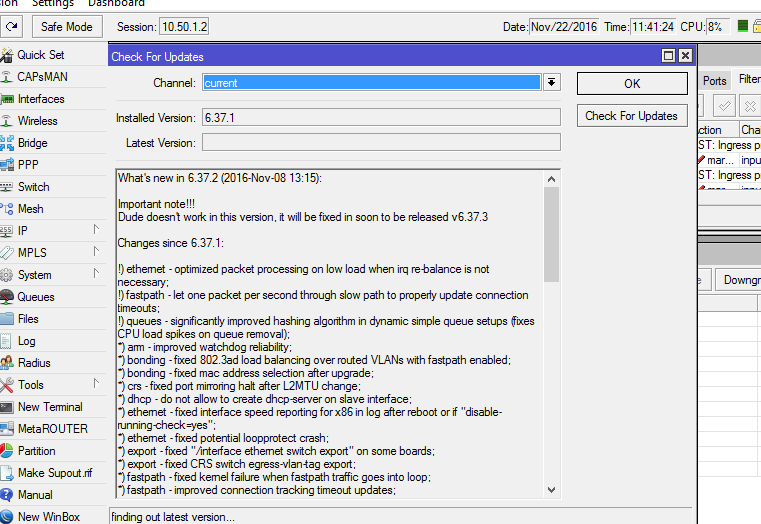This screenshot has height=524, width=761.
Task: Click the Time field value
Action: tap(653, 27)
